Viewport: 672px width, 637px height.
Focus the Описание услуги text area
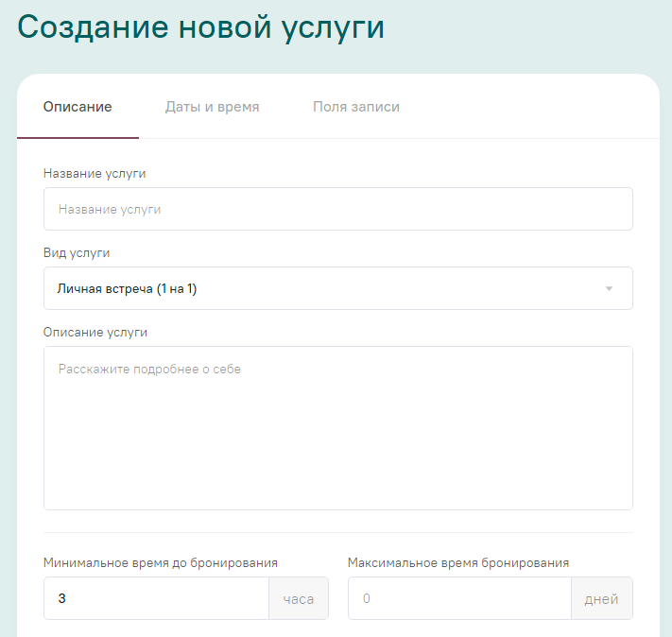338,428
